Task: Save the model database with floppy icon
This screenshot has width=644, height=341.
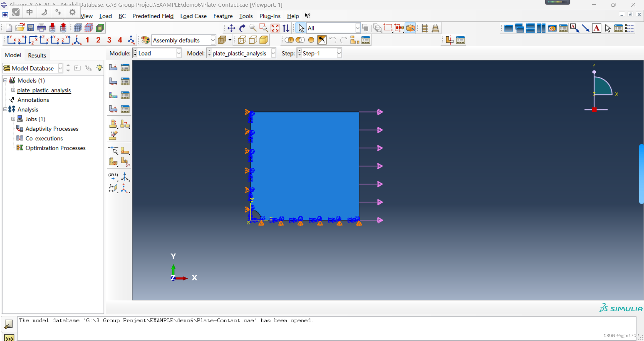Action: click(31, 28)
